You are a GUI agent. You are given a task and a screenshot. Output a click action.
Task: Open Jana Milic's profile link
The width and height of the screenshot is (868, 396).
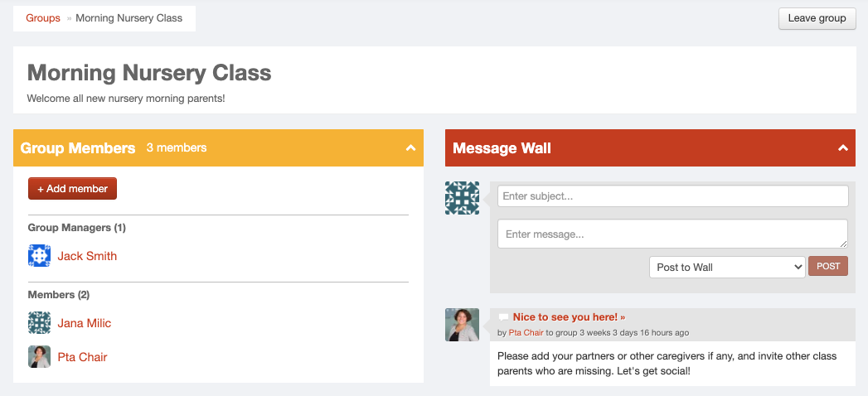85,323
